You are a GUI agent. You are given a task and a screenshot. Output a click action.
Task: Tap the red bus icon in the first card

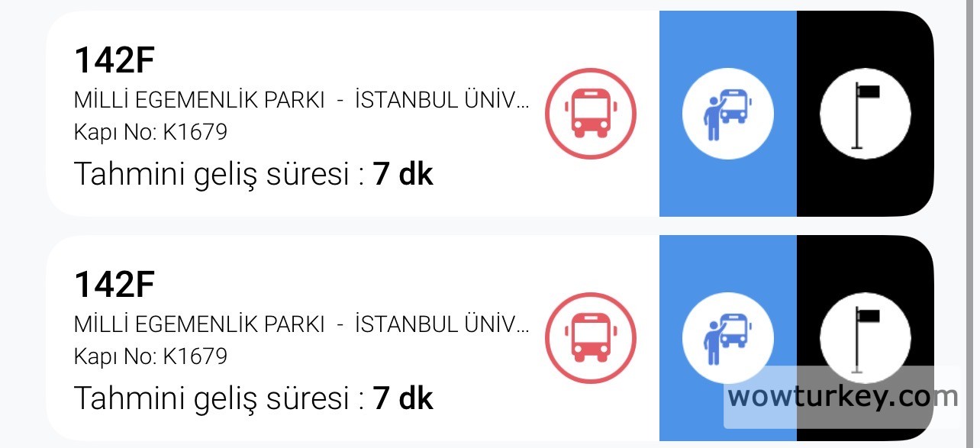590,114
